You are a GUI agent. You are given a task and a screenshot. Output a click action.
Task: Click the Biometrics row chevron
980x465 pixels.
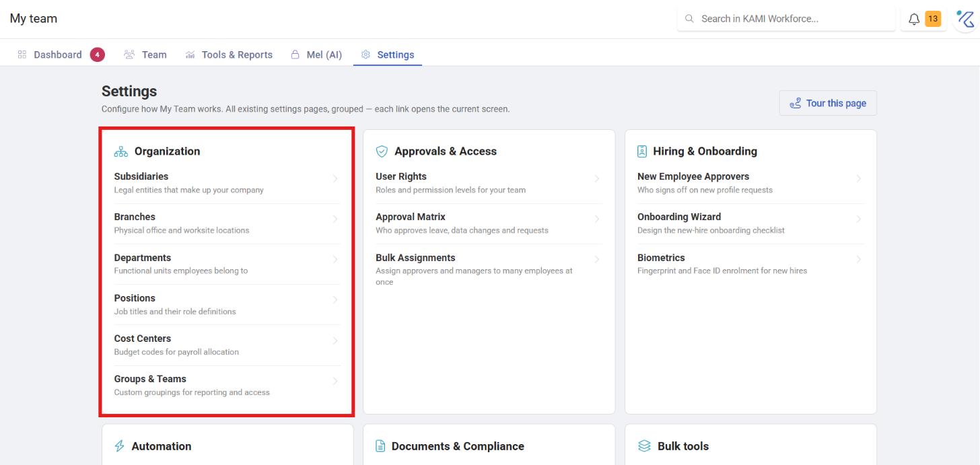click(859, 260)
